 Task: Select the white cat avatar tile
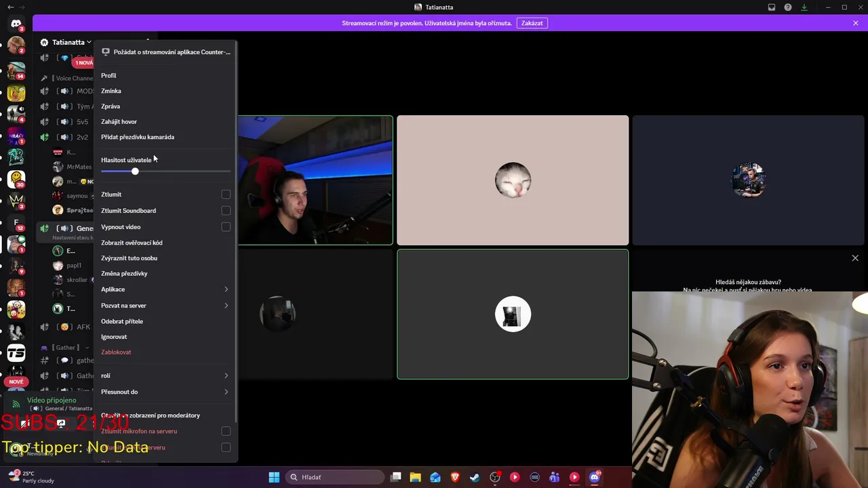click(513, 180)
